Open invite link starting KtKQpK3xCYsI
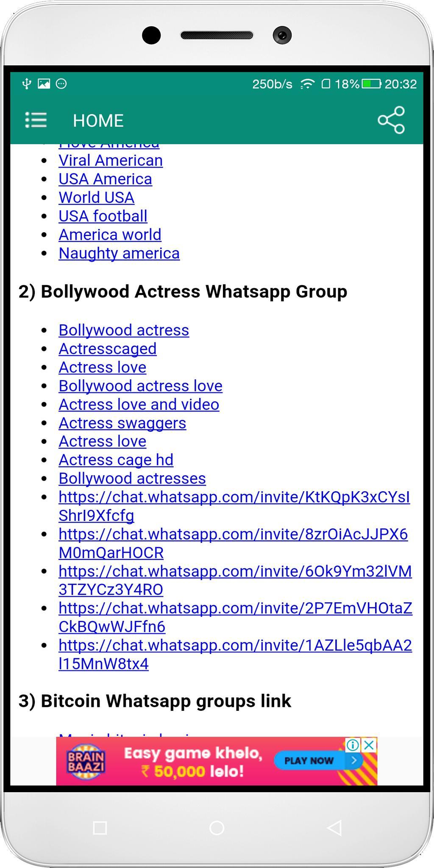Screen dimensions: 434x868 pos(234,506)
